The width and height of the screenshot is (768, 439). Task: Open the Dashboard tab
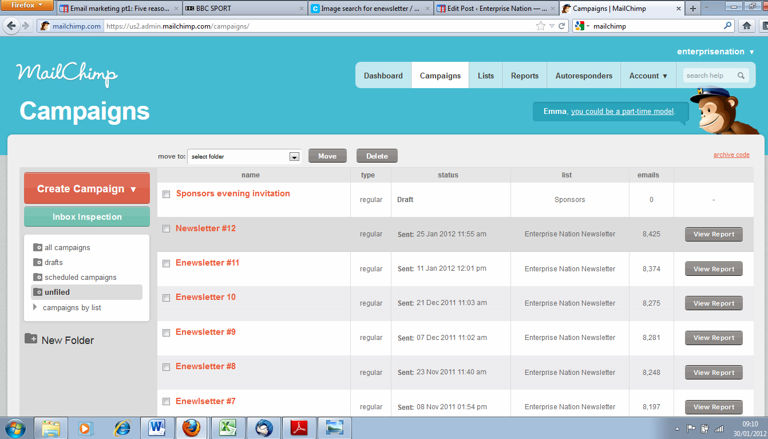click(x=383, y=75)
